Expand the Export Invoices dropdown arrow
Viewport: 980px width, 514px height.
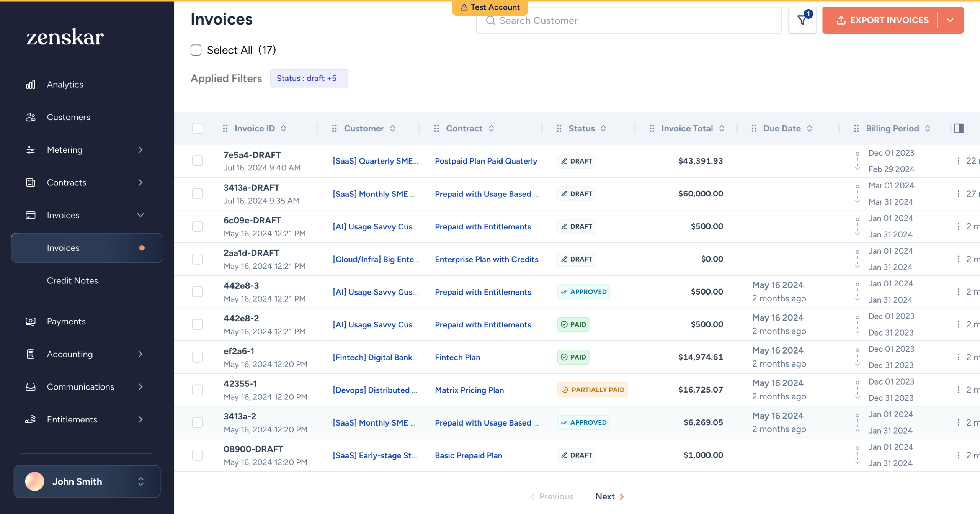point(950,20)
